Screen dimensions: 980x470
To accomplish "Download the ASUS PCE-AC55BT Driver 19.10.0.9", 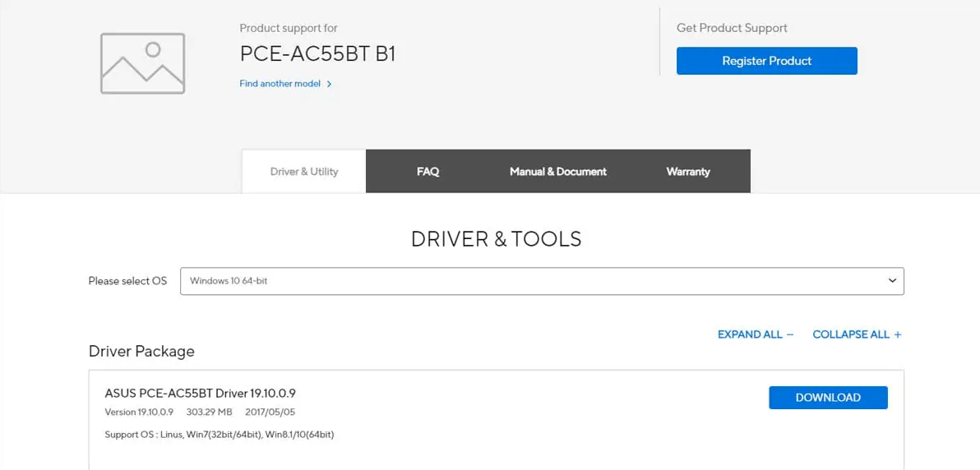I will pos(828,398).
